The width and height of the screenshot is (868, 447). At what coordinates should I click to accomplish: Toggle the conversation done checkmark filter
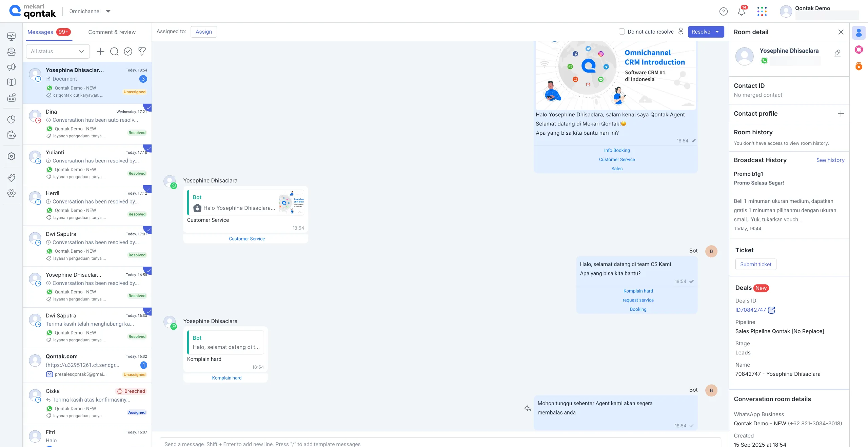128,52
